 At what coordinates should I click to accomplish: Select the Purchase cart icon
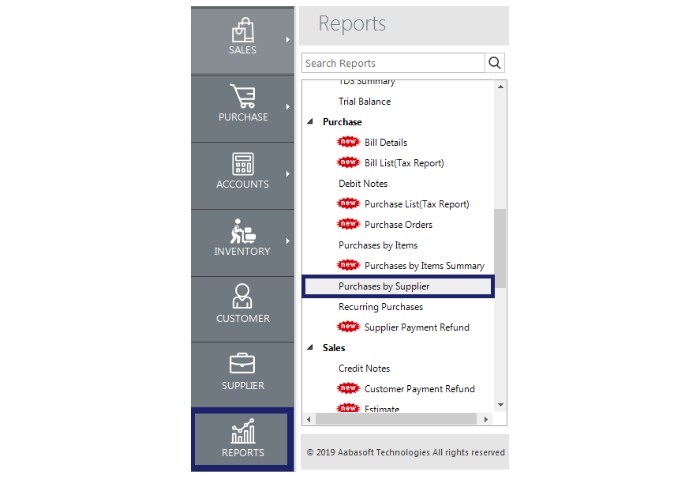[242, 96]
